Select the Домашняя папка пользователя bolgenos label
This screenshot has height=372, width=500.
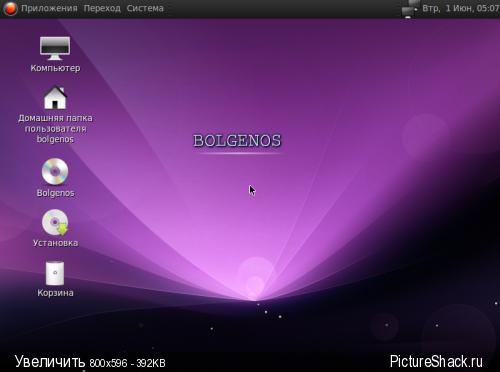click(55, 129)
